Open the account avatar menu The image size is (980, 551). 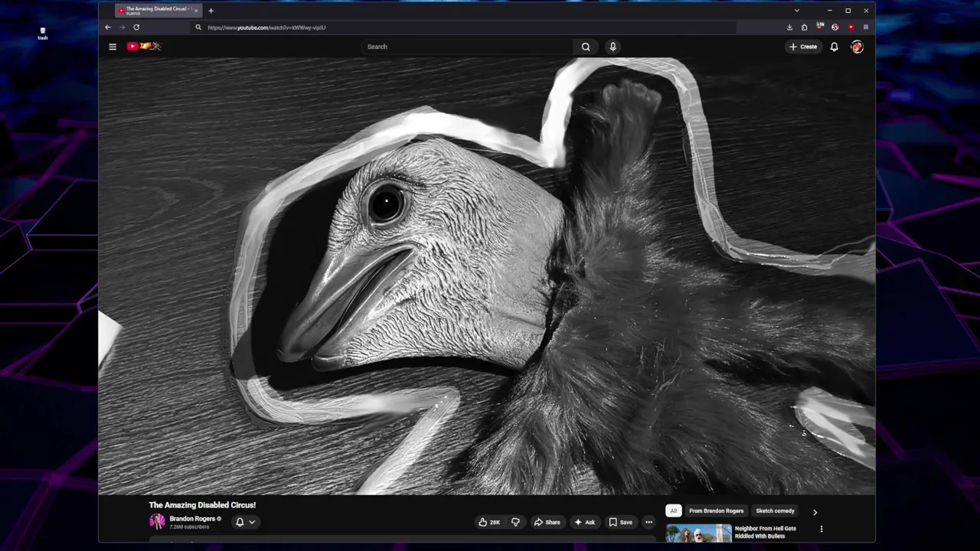pos(857,47)
